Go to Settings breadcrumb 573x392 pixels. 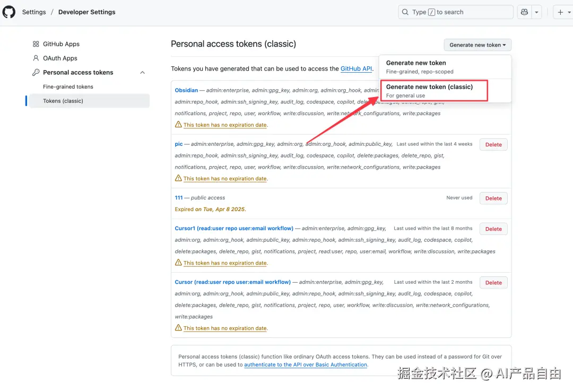coord(34,12)
